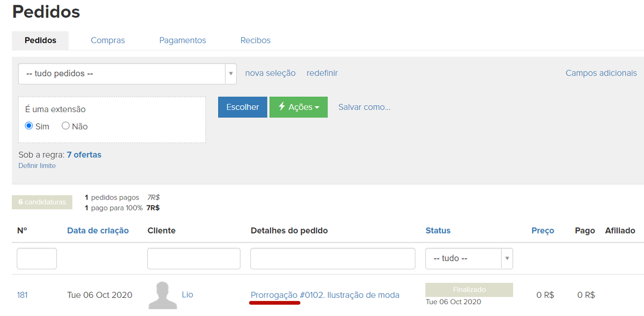
Task: Click the 'nova seleção' link
Action: (270, 73)
